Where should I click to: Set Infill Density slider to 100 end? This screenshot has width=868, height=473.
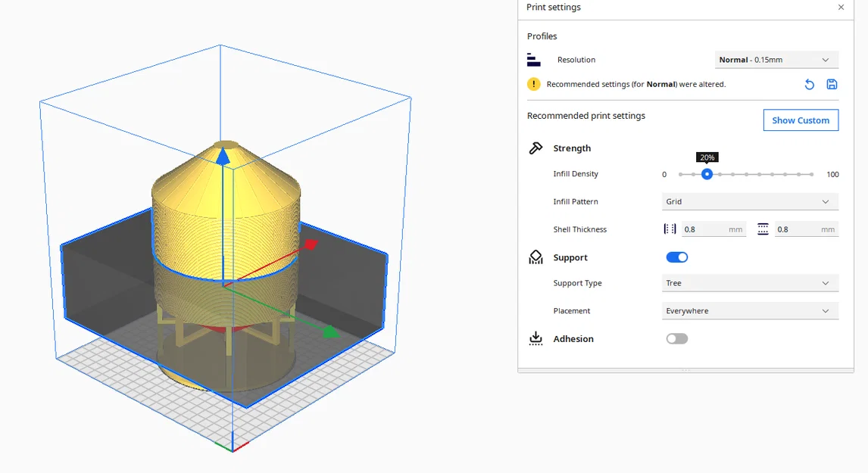811,174
